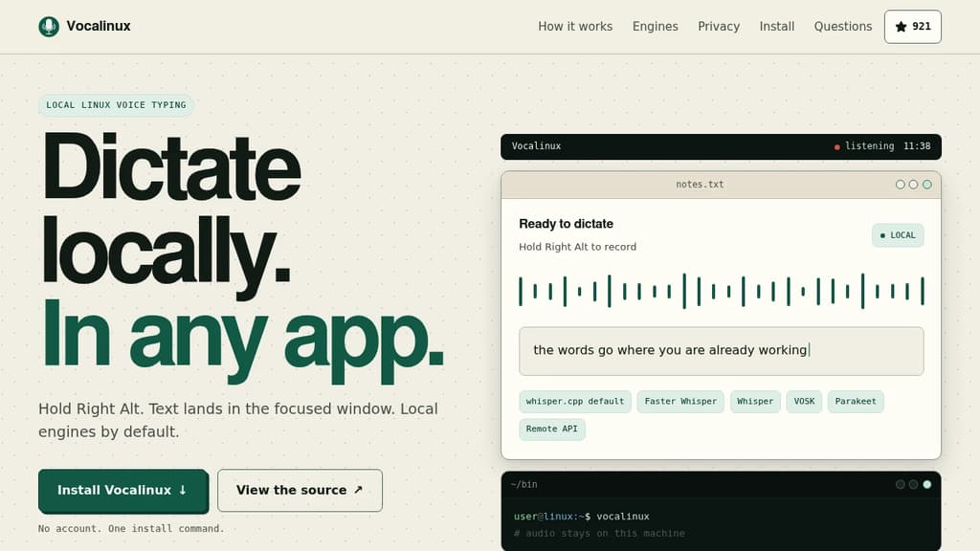Open the Privacy nav link
This screenshot has width=980, height=551.
719,26
